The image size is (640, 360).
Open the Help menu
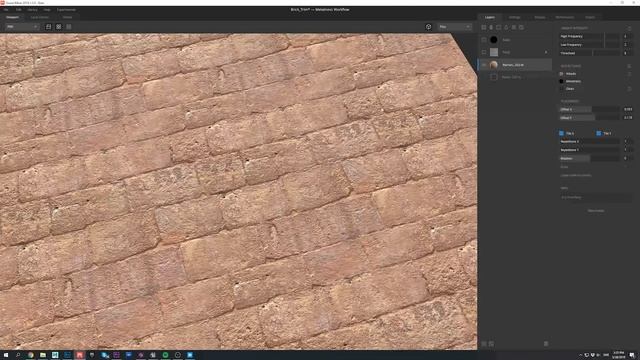click(47, 9)
